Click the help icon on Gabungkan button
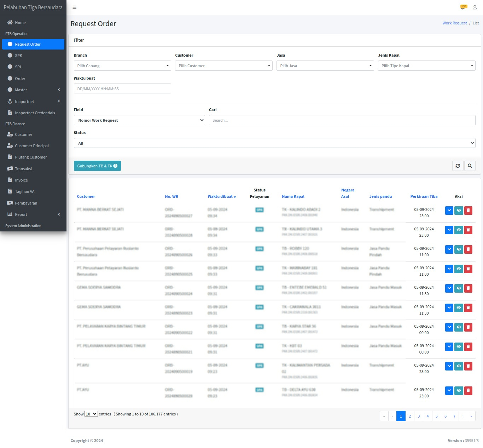 tap(115, 166)
